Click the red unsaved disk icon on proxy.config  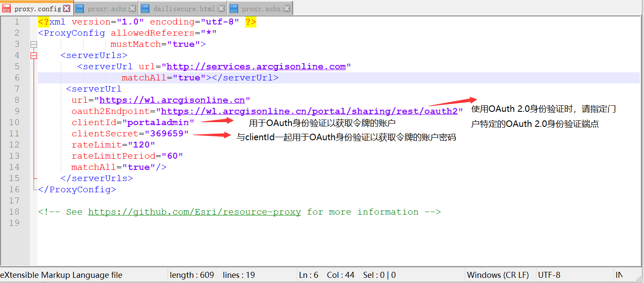click(7, 8)
